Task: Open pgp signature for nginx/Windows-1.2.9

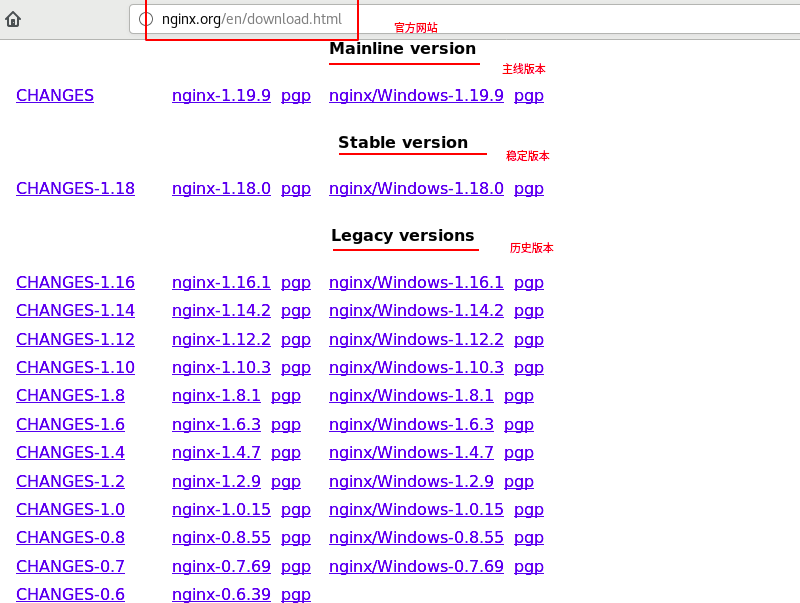Action: [x=519, y=482]
